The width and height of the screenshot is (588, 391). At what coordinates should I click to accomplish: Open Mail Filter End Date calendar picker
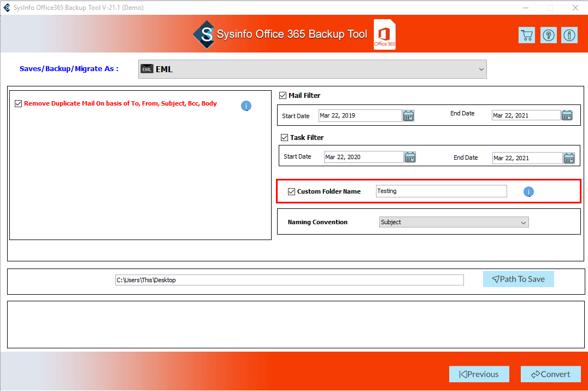(x=567, y=115)
